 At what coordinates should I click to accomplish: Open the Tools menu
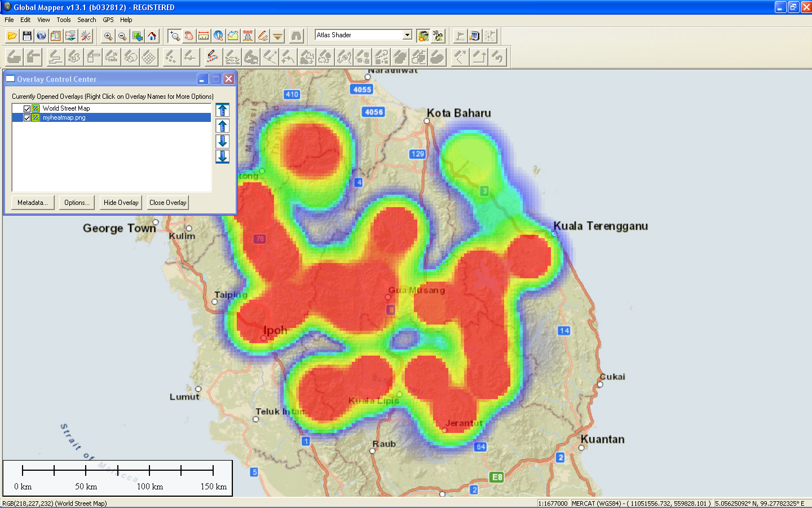[x=63, y=19]
